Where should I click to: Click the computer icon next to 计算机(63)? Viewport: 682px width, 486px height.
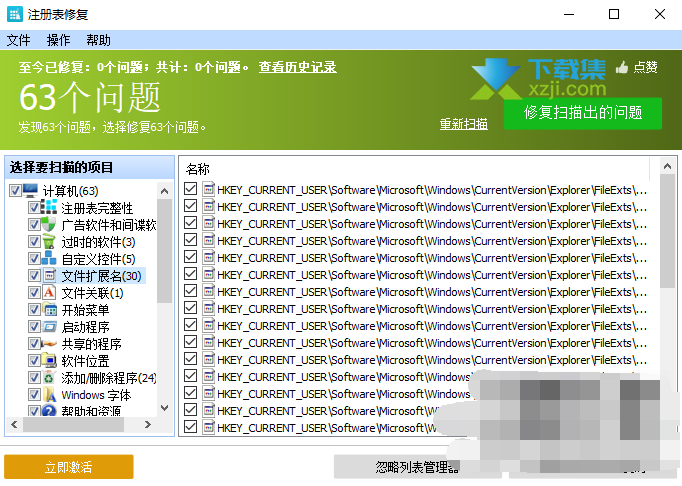[x=30, y=190]
